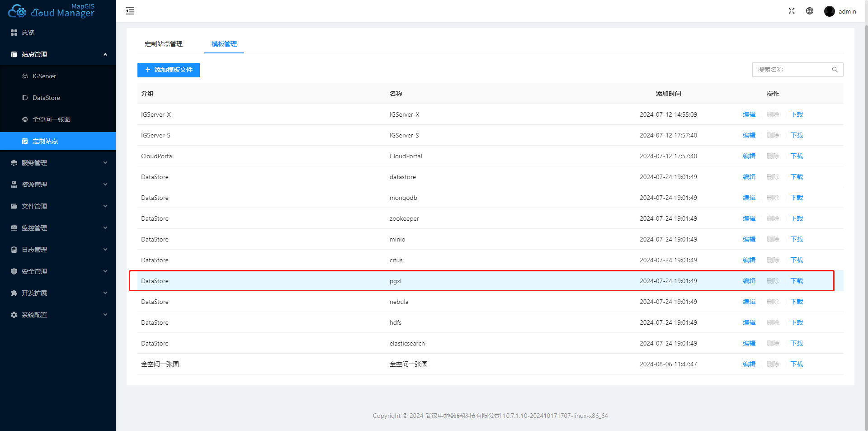Edit the minio template
This screenshot has width=868, height=431.
749,239
